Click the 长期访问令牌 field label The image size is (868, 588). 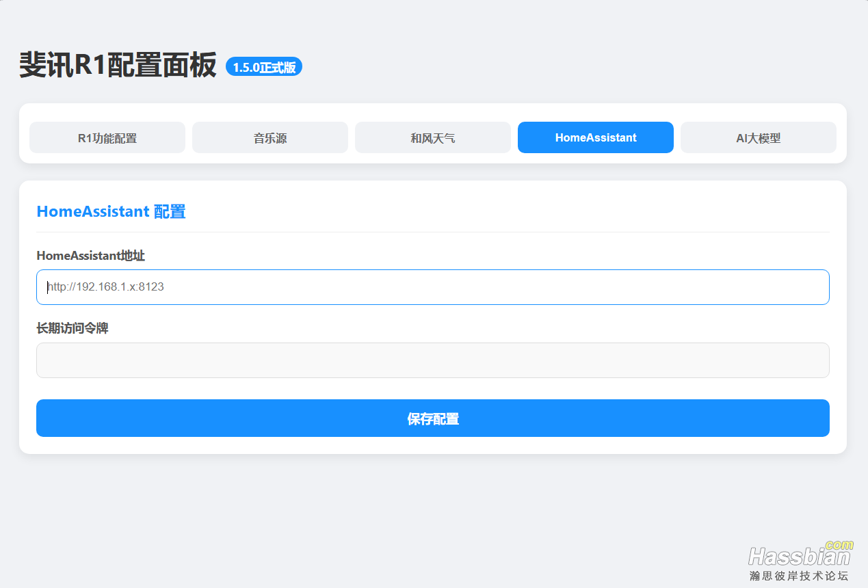pos(72,328)
